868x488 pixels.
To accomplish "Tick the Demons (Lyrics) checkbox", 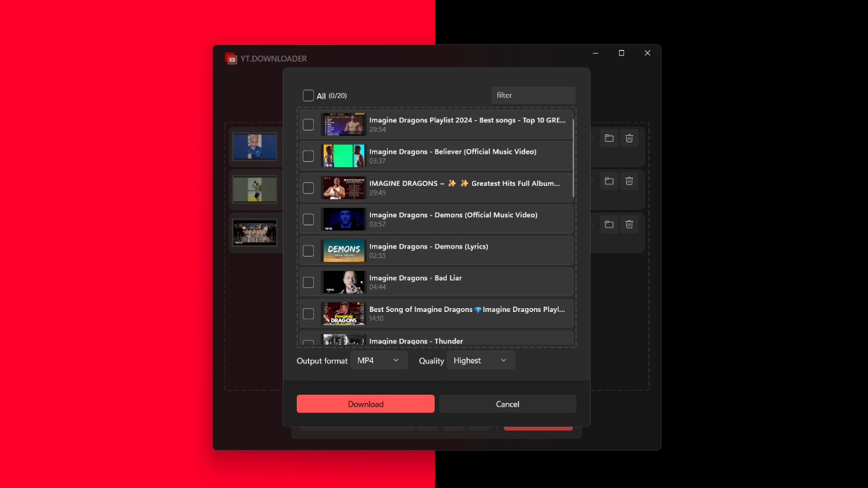I will (x=308, y=251).
